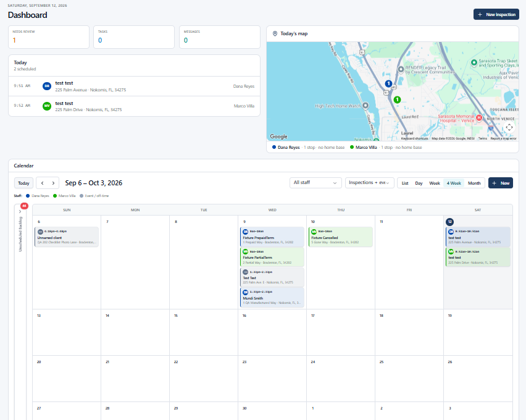The height and width of the screenshot is (420, 526).
Task: Click the map recenter crosshair control
Action: (x=509, y=127)
